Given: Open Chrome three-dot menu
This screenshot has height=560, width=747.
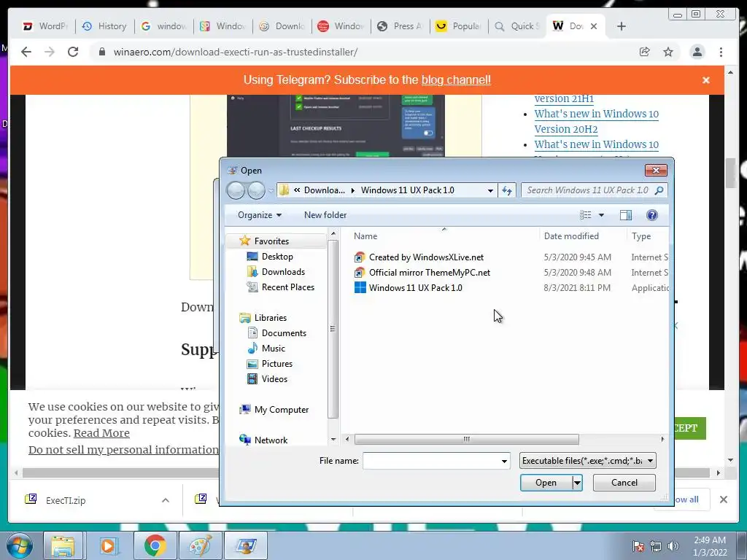Looking at the screenshot, I should pos(721,52).
